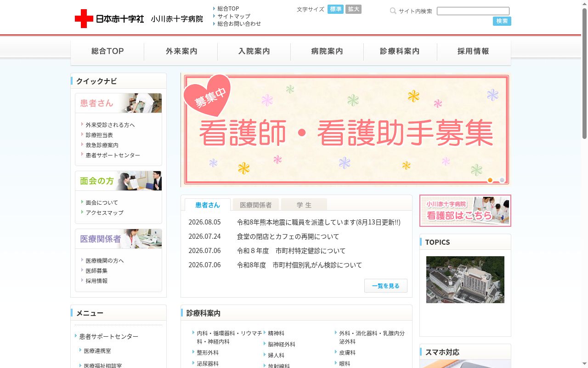Image resolution: width=588 pixels, height=368 pixels.
Task: Open 採用情報 link in sidebar
Action: pyautogui.click(x=96, y=281)
